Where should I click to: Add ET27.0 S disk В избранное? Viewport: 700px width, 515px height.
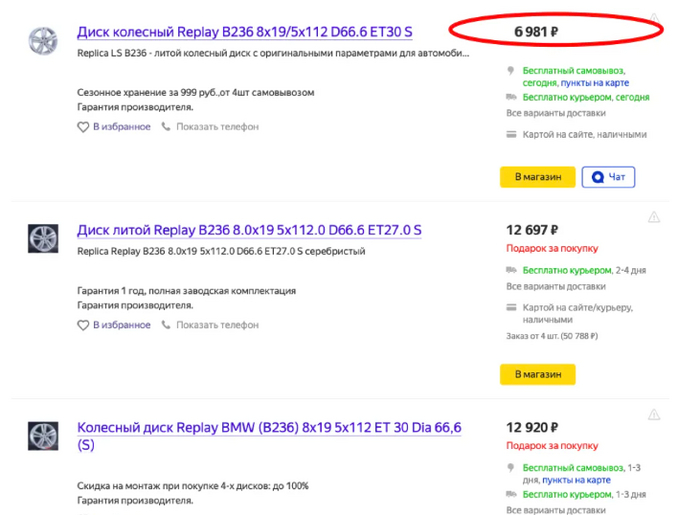pyautogui.click(x=121, y=325)
